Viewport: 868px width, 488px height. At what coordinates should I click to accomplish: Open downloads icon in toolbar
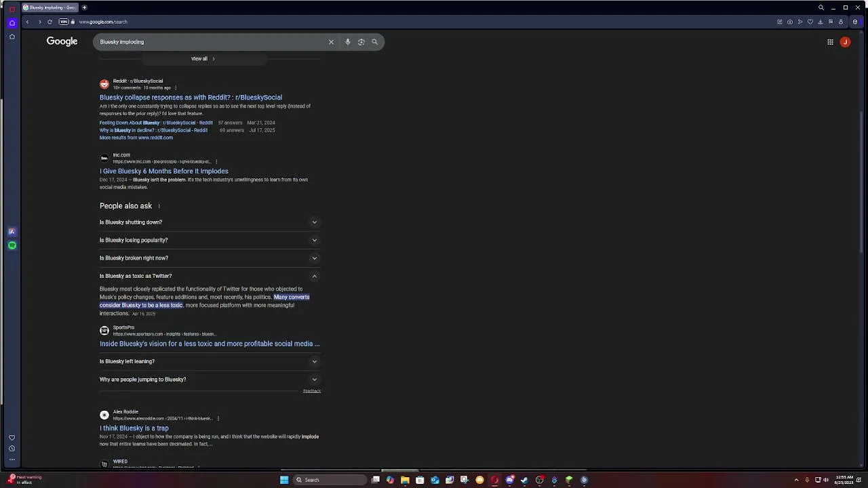pos(821,22)
